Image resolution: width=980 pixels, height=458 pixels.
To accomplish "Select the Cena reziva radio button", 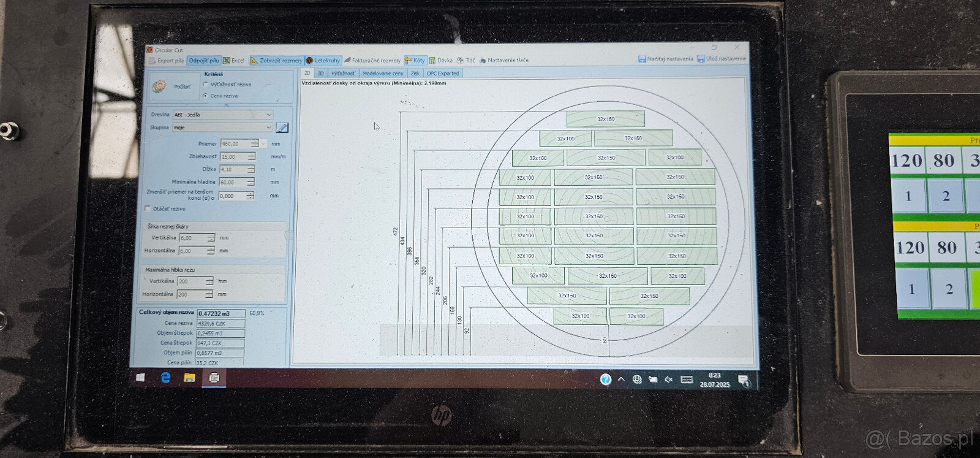I will 206,96.
